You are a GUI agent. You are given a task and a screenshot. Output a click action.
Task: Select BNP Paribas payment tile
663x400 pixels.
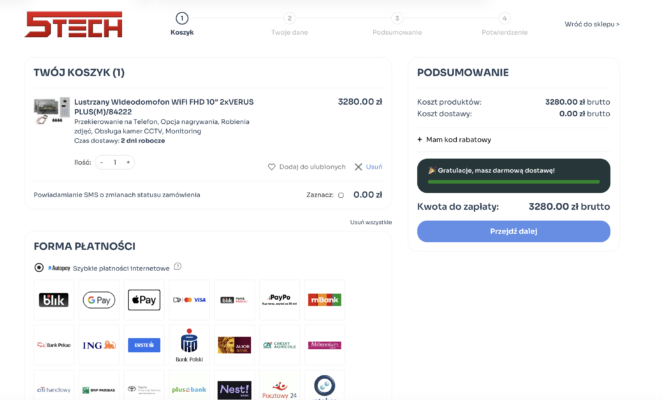coord(99,387)
